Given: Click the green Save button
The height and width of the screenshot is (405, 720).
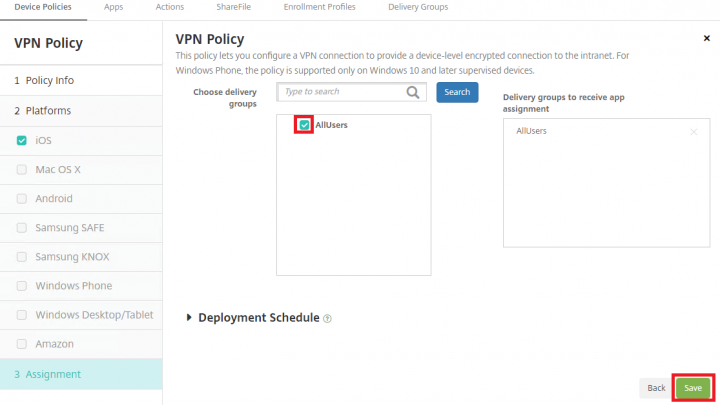Looking at the screenshot, I should pos(692,387).
